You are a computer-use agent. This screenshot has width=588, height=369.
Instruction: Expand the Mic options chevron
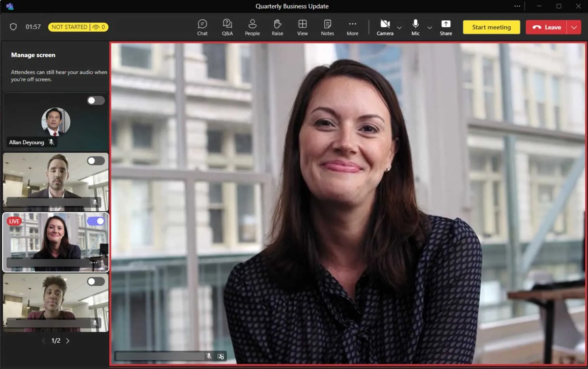point(429,27)
